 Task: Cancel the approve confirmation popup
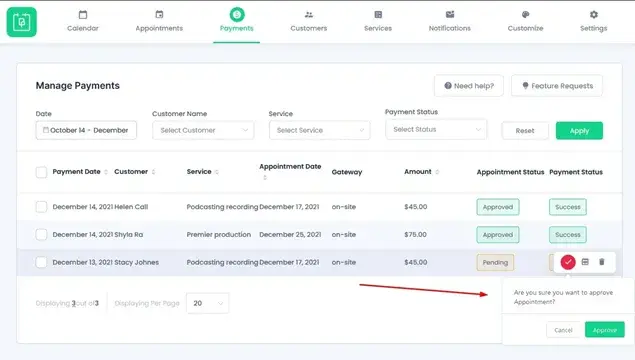click(x=563, y=330)
